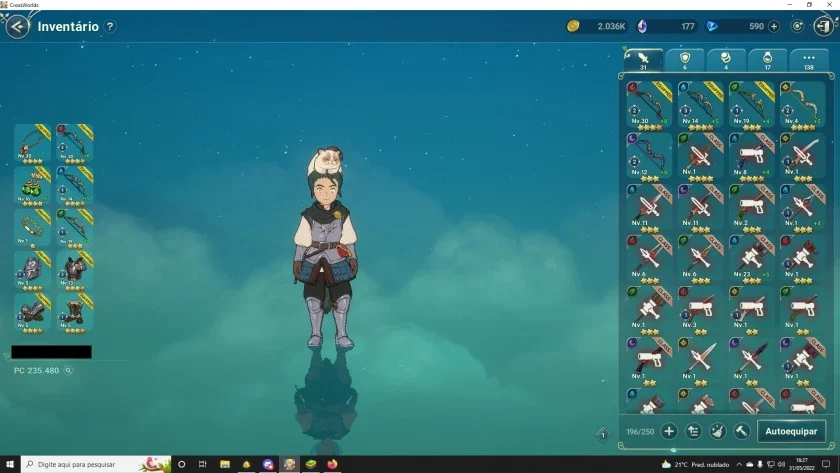Viewport: 840px width, 473px height.
Task: Go back with the arrow button
Action: [x=17, y=26]
